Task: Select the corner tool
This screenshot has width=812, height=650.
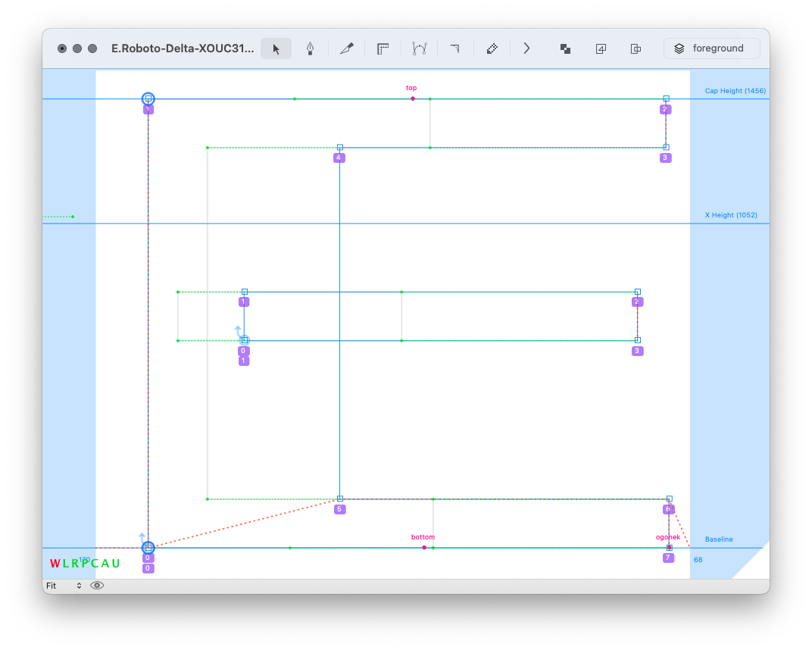Action: click(x=454, y=48)
